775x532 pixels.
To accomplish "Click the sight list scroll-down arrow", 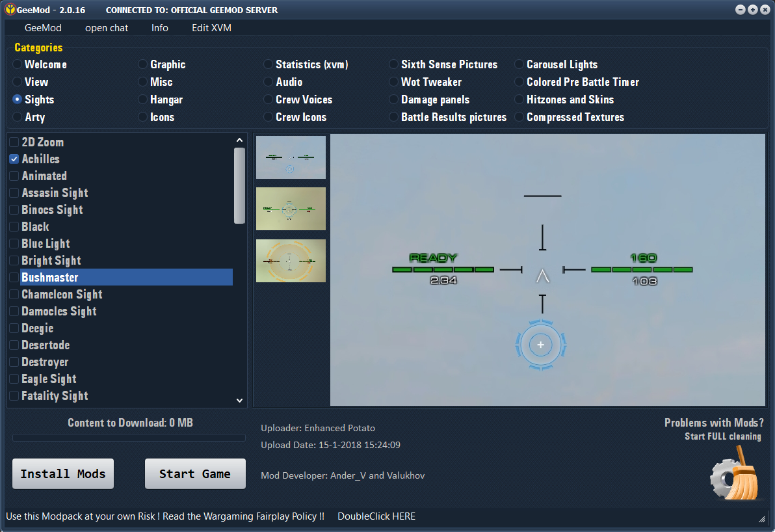I will click(x=240, y=401).
